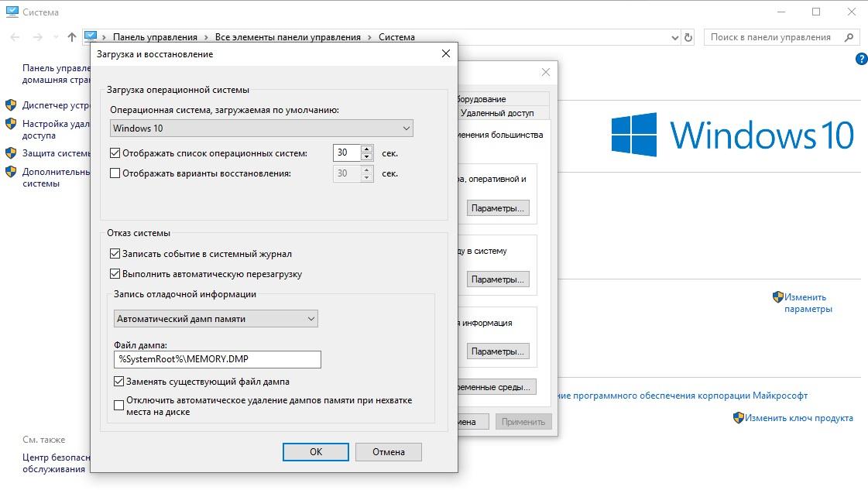Click Отмена button in System Properties window
Image resolution: width=868 pixels, height=490 pixels.
click(473, 422)
